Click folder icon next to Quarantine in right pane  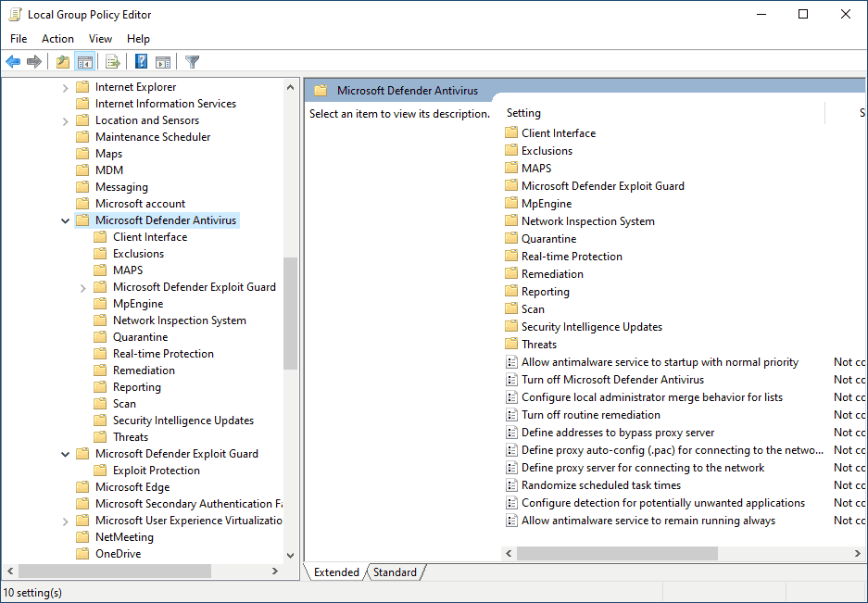pos(511,239)
